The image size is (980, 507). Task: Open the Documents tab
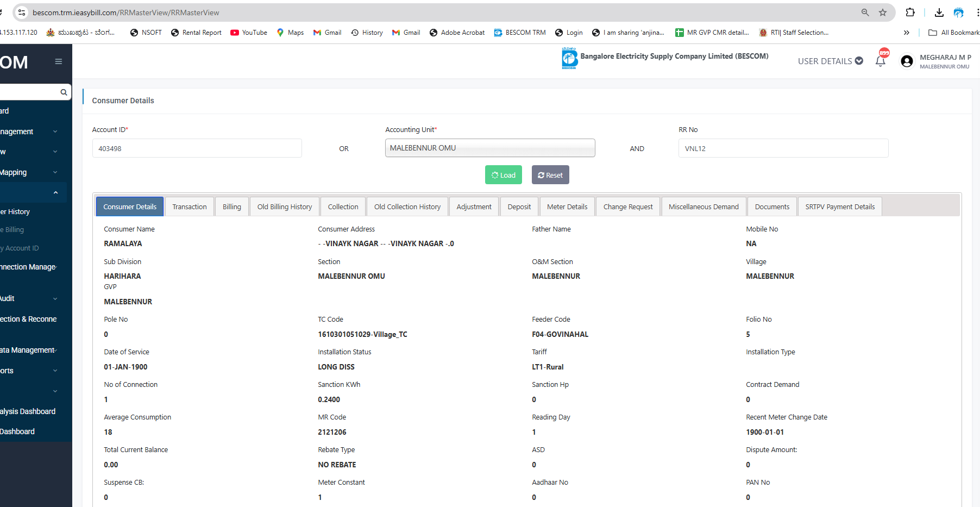(x=772, y=206)
